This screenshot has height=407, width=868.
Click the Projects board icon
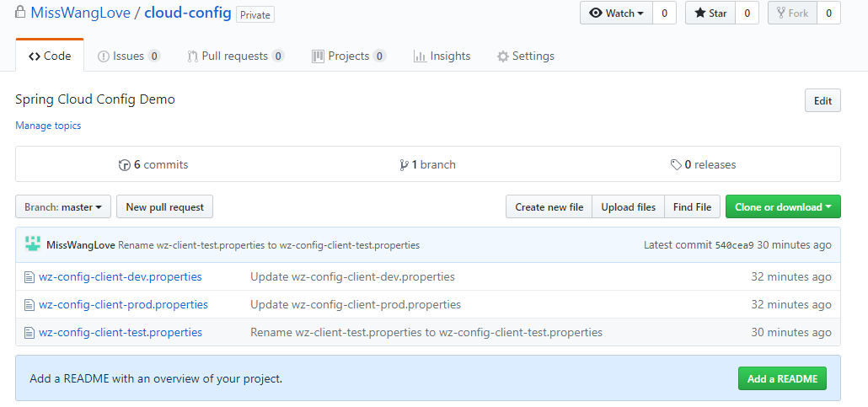pyautogui.click(x=318, y=56)
